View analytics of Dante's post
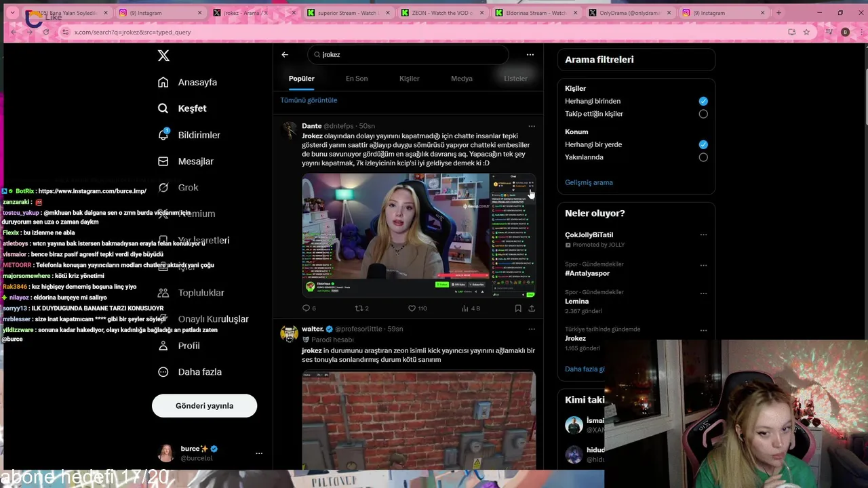The height and width of the screenshot is (488, 868). tap(471, 308)
